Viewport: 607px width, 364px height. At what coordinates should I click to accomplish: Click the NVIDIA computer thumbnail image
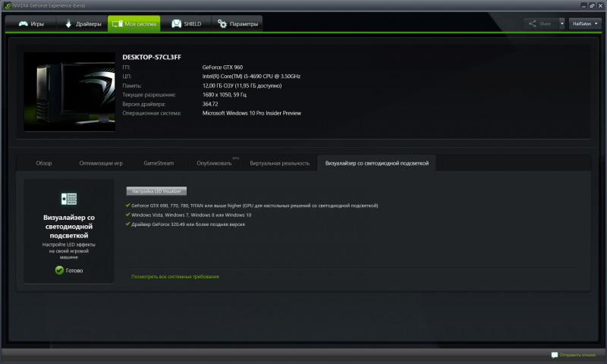pyautogui.click(x=69, y=92)
